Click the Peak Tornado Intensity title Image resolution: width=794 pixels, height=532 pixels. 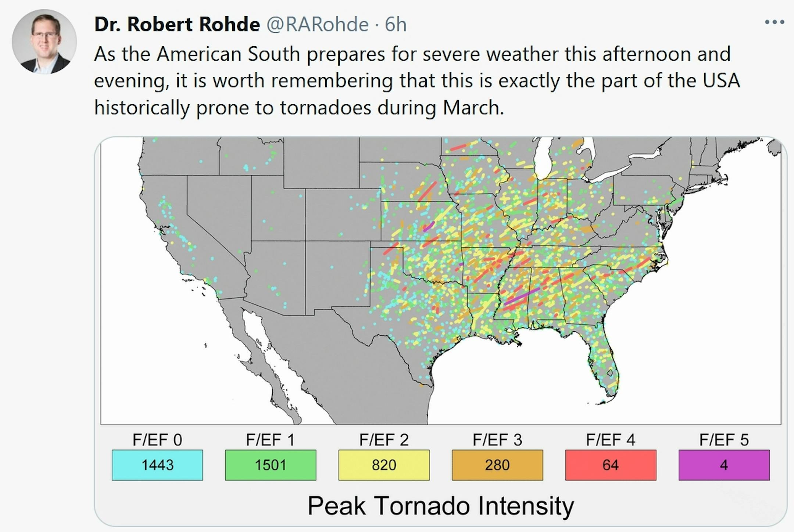(x=441, y=506)
